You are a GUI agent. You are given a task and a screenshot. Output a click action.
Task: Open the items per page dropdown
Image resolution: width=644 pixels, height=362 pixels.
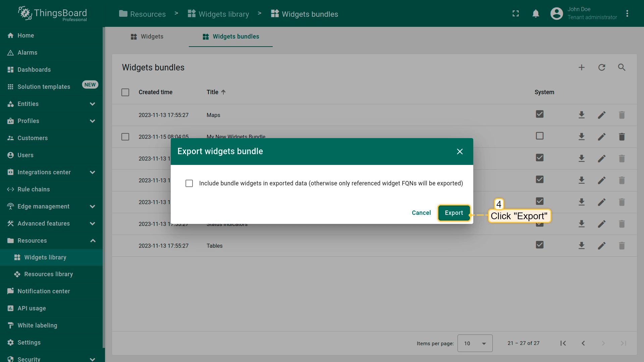(x=475, y=343)
